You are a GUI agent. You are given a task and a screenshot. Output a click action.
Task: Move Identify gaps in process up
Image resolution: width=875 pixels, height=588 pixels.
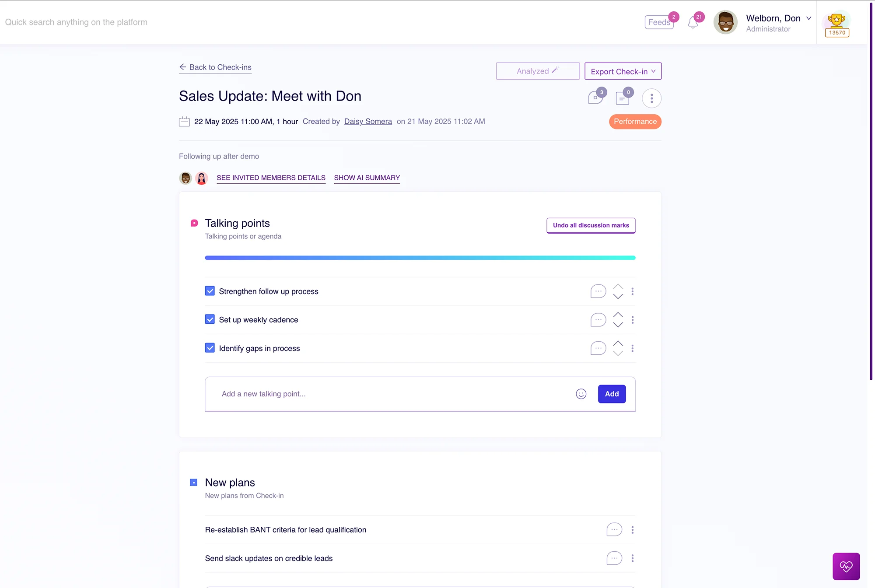pyautogui.click(x=618, y=343)
